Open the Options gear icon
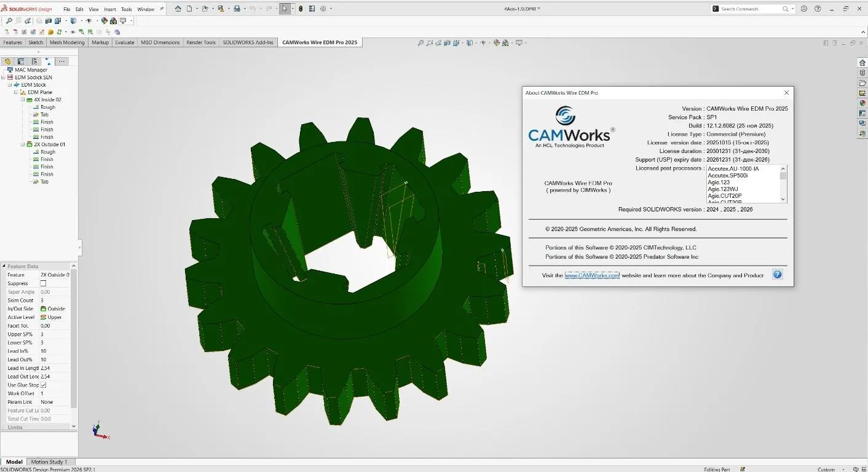 pyautogui.click(x=323, y=9)
